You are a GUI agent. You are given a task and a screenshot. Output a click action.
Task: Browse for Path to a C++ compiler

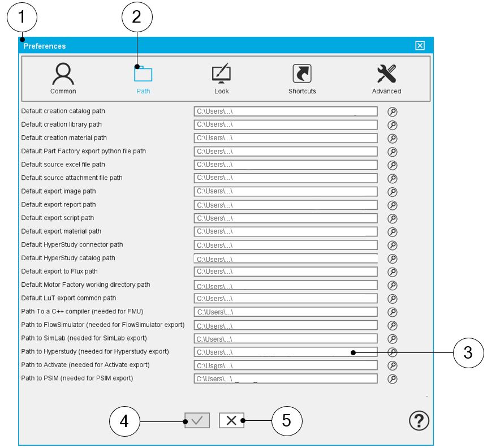pyautogui.click(x=393, y=312)
